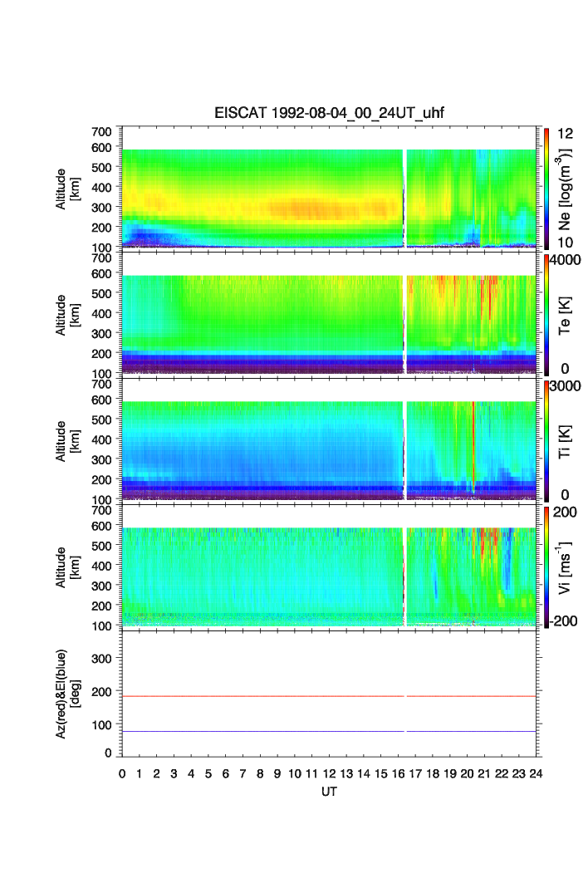Click the 4000 value on Te color bar
The width and height of the screenshot is (588, 883).
tap(566, 260)
